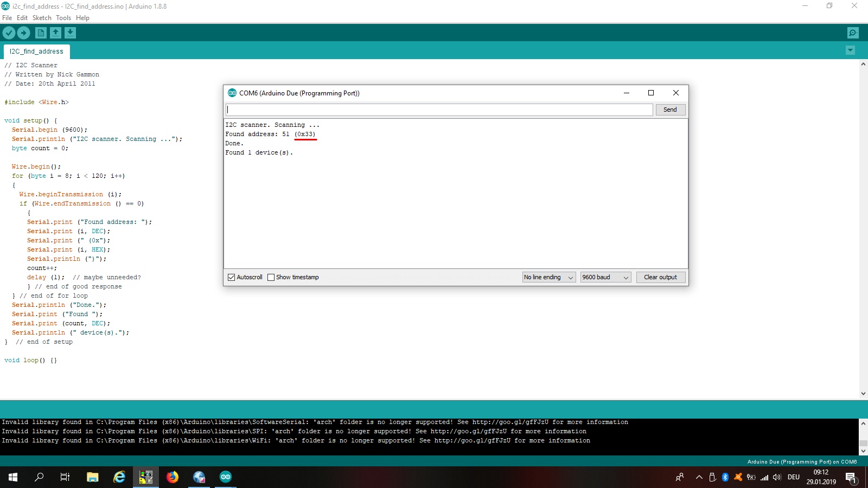Viewport: 868px width, 488px height.
Task: Click the Arduino icon in the taskbar
Action: (226, 477)
